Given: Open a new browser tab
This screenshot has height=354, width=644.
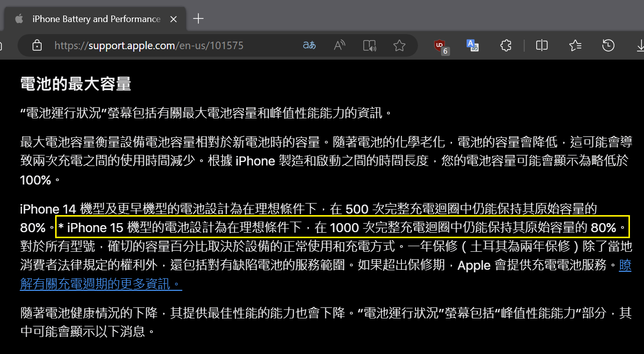Looking at the screenshot, I should [x=198, y=19].
